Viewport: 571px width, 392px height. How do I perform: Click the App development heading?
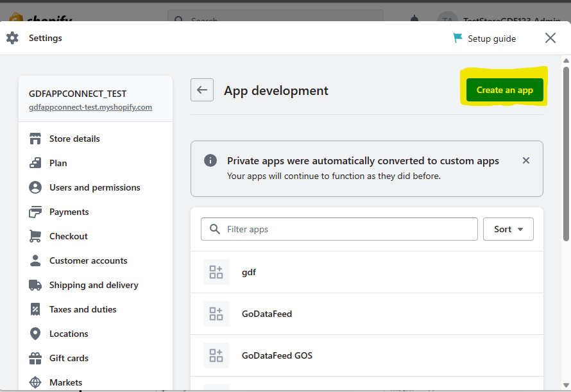276,90
